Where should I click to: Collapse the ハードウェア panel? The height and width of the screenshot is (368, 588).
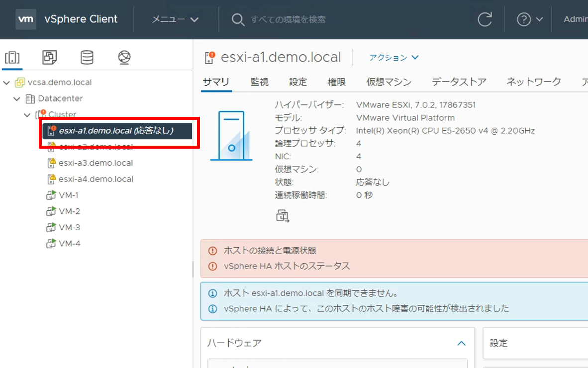click(461, 343)
